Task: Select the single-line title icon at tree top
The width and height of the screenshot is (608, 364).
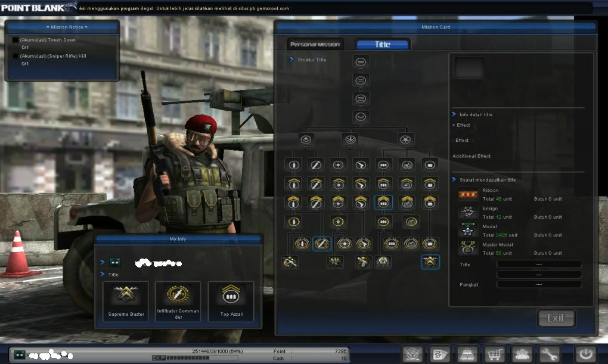Action: click(361, 61)
